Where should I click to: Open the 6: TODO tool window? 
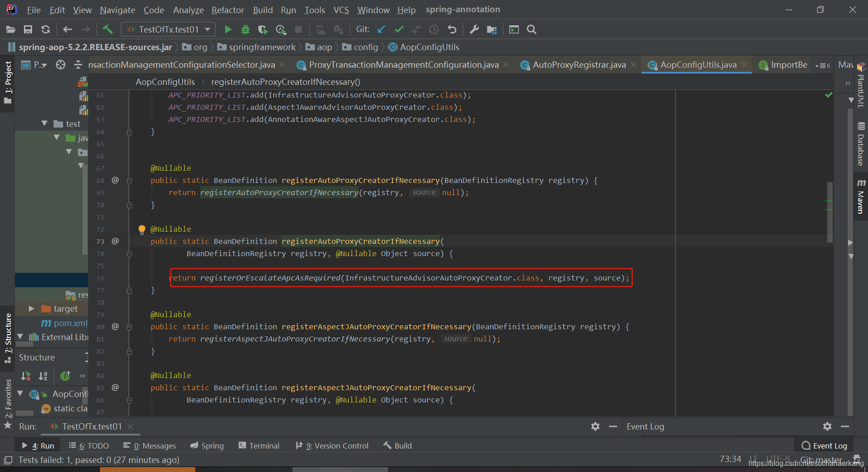[89, 446]
